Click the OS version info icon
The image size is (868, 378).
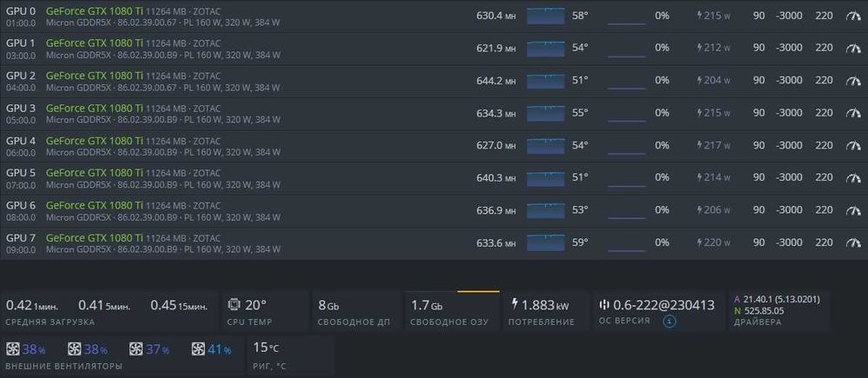click(x=669, y=322)
